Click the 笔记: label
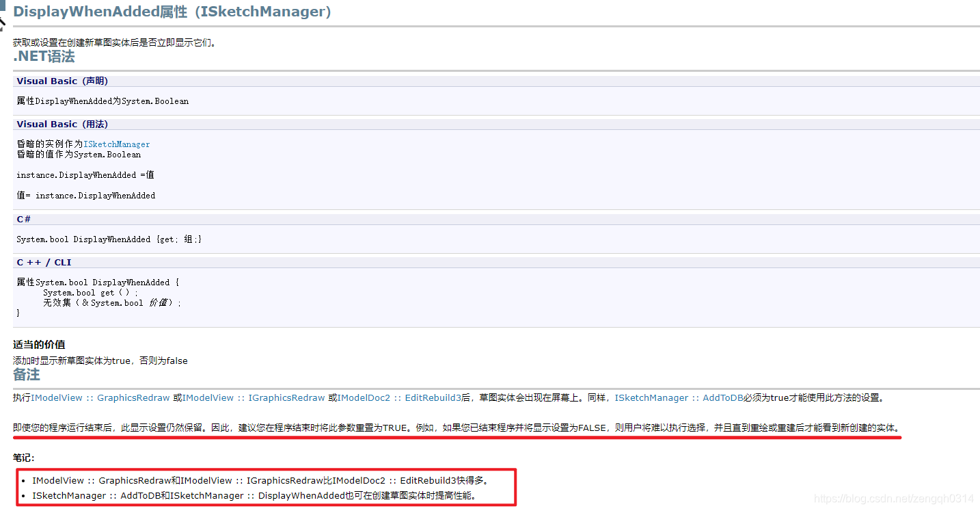 pyautogui.click(x=24, y=458)
